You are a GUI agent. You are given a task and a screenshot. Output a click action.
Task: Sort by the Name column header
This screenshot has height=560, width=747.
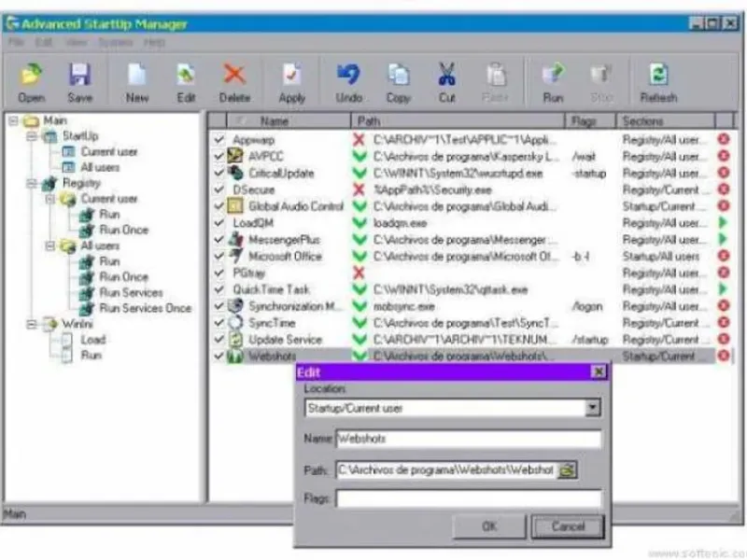289,121
